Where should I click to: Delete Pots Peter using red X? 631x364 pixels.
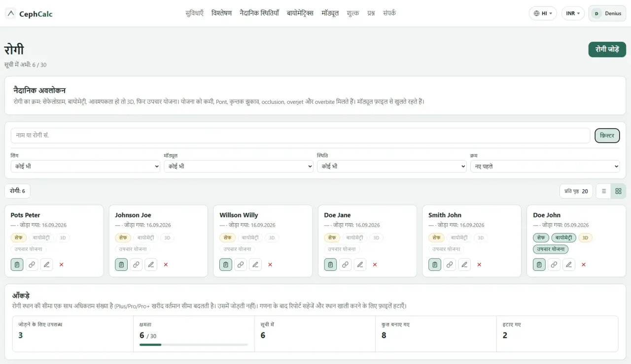(x=62, y=265)
